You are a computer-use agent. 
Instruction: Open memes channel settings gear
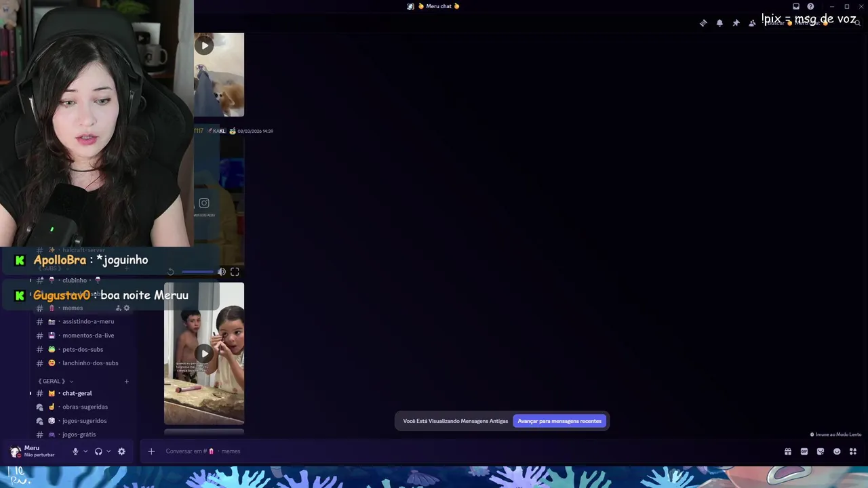[126, 308]
